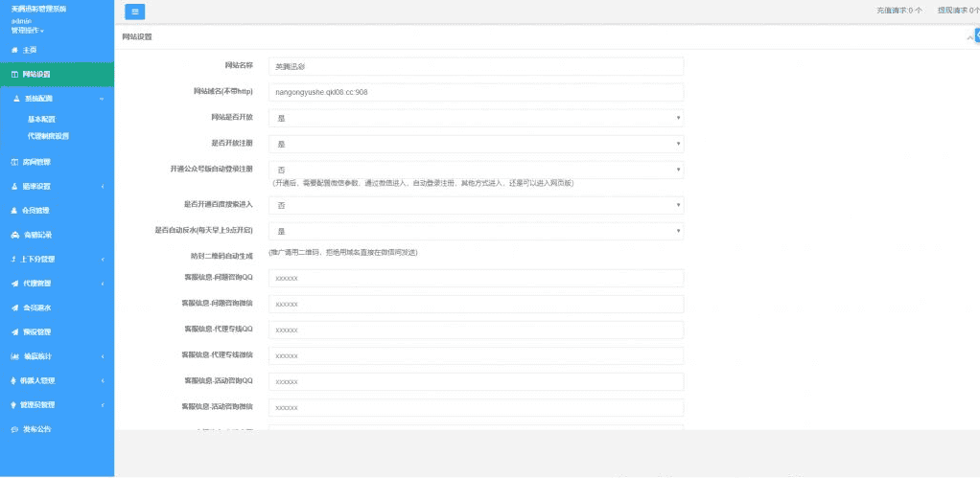Click the 系统配置 sidebar icon
The width and height of the screenshot is (980, 478).
coord(16,99)
